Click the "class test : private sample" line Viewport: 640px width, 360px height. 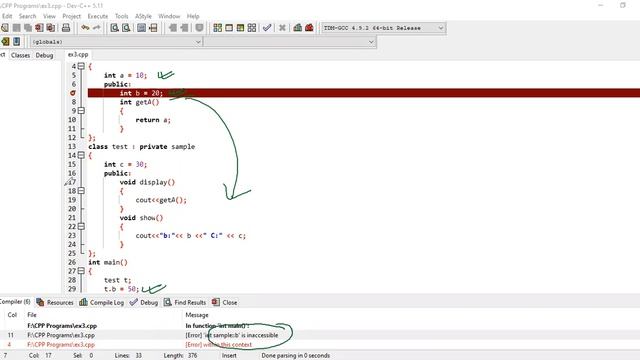coord(142,147)
